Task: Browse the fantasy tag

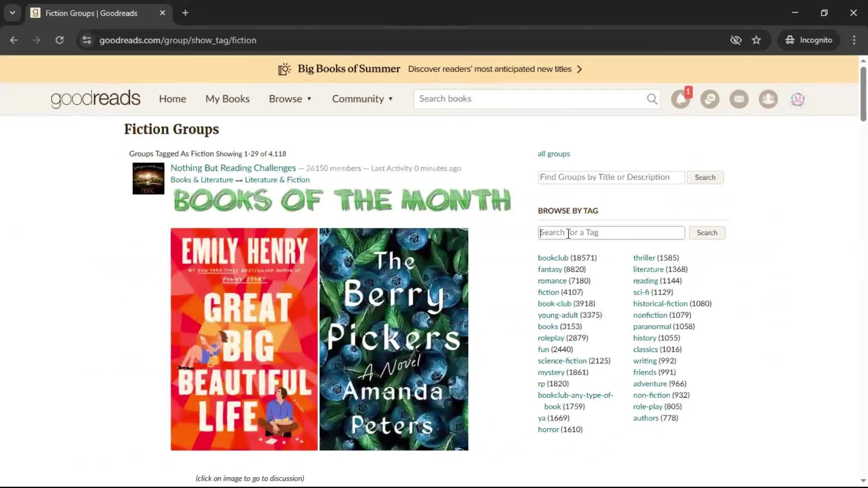Action: (550, 269)
